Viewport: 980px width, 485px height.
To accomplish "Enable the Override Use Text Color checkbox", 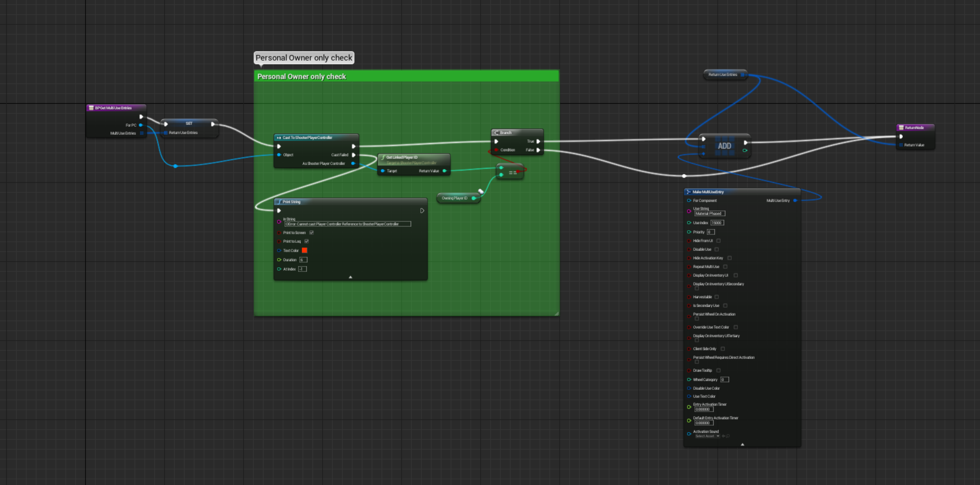I will click(x=736, y=327).
